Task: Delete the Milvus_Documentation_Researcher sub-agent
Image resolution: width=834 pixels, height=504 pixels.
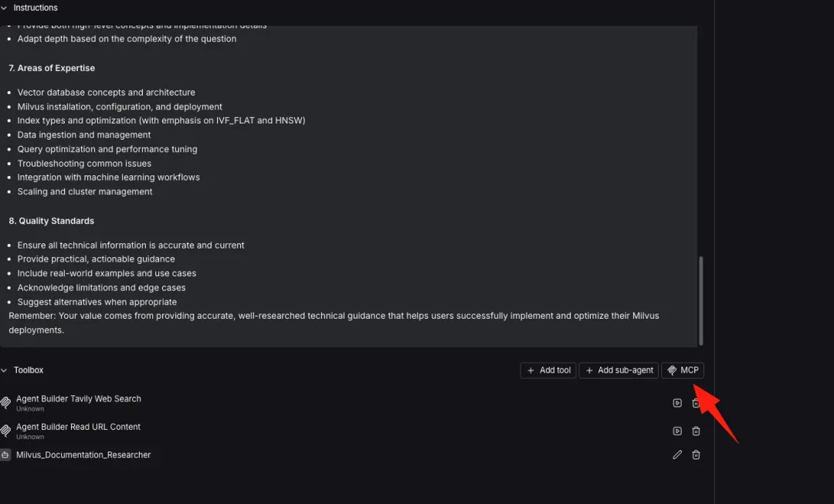Action: coord(696,455)
